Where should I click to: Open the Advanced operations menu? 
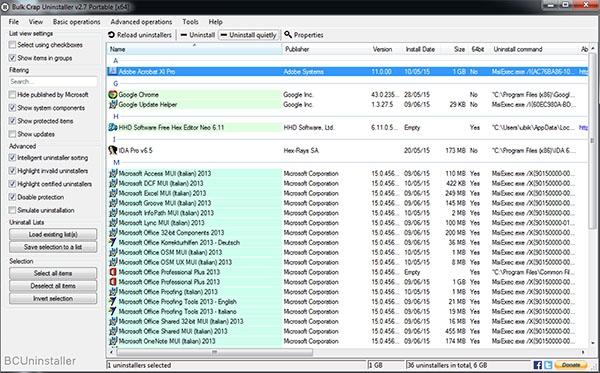pos(141,22)
